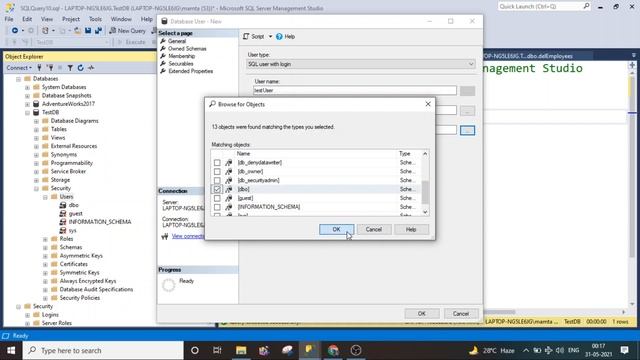Click OK in Browse for Objects dialog
Image resolution: width=640 pixels, height=360 pixels.
pyautogui.click(x=336, y=229)
